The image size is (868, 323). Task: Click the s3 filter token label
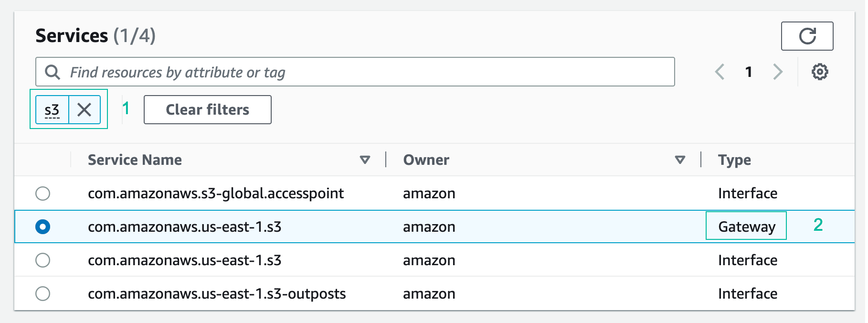[52, 110]
